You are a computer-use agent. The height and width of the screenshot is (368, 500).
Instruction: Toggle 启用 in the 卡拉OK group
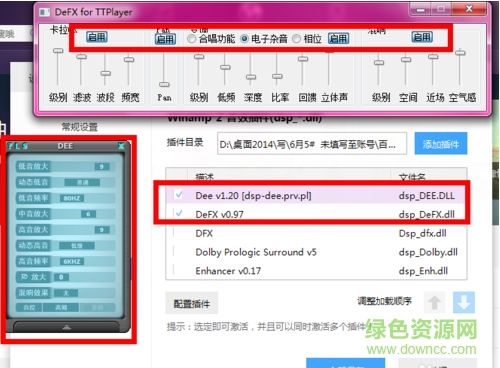(97, 37)
